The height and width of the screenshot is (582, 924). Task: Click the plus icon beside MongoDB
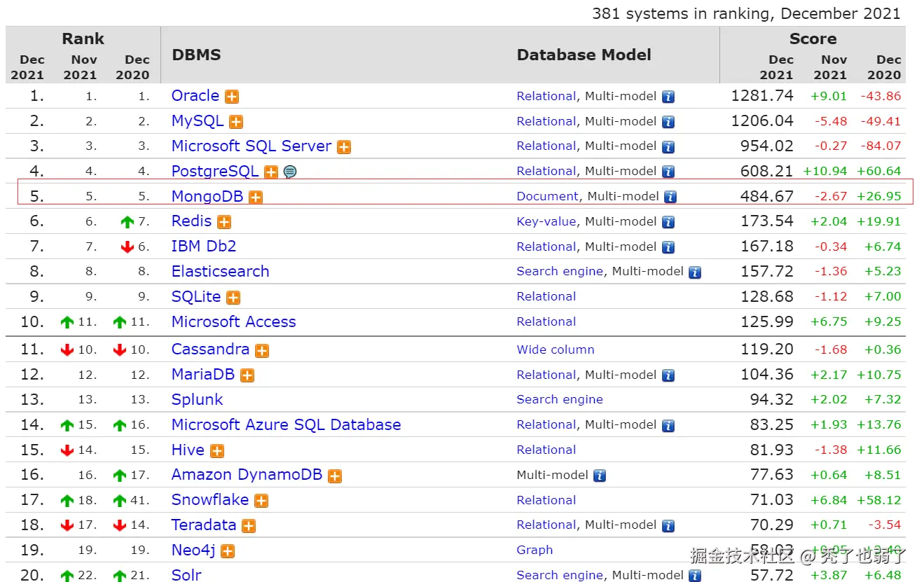[x=256, y=198]
